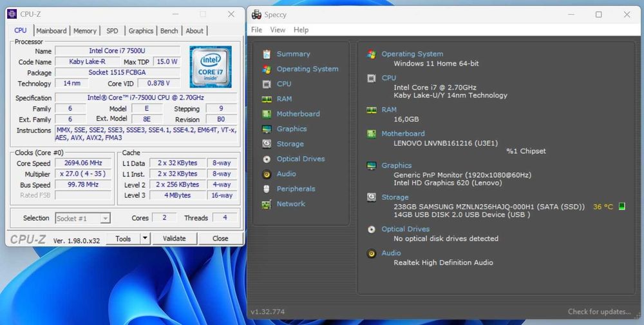Viewport: 644px width, 325px height.
Task: Click the SAMSUNG MZNLN256HAJQ SSD entry
Action: [x=489, y=206]
